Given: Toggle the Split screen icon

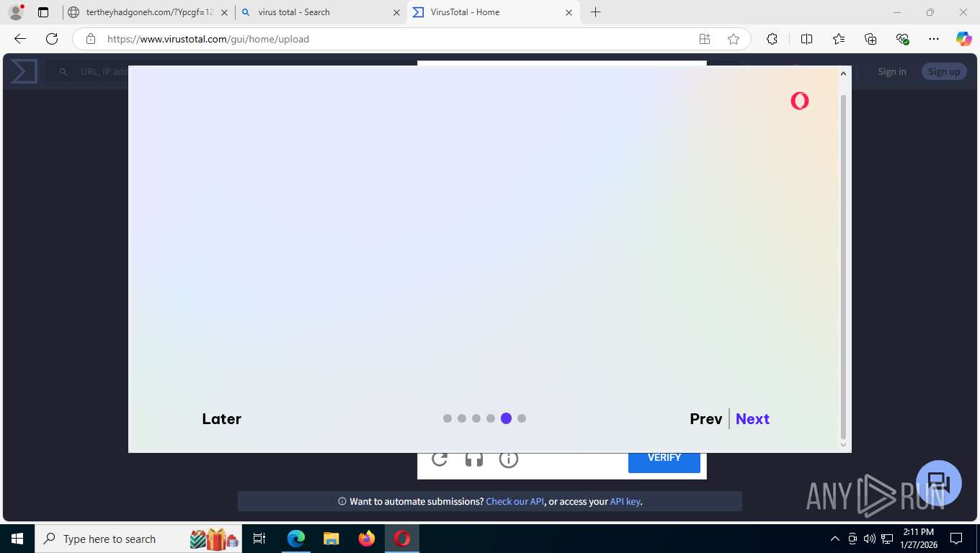Looking at the screenshot, I should click(x=807, y=39).
